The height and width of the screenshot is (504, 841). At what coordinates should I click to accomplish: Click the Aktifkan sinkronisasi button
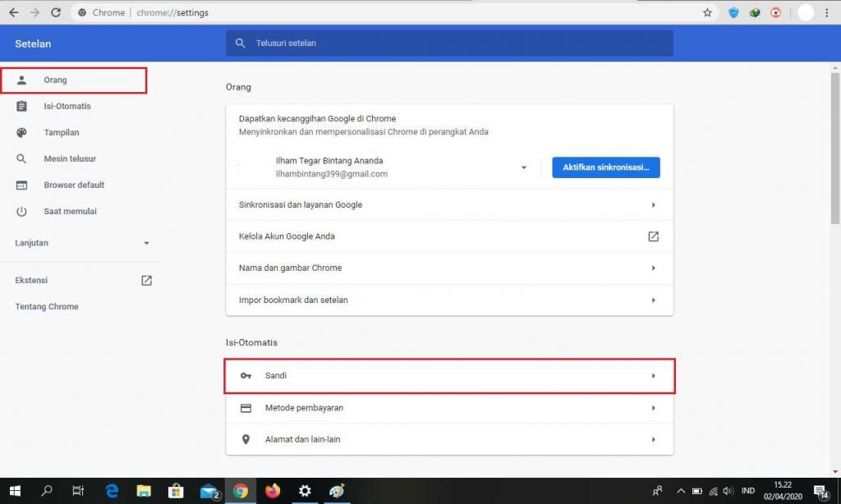point(606,167)
